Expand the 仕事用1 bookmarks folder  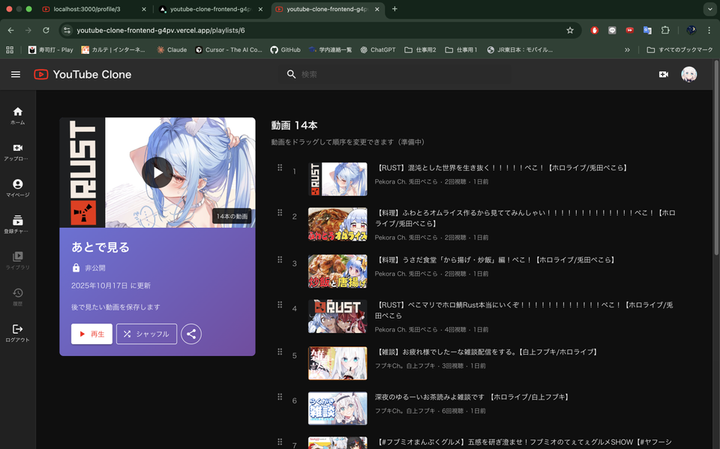(x=461, y=50)
